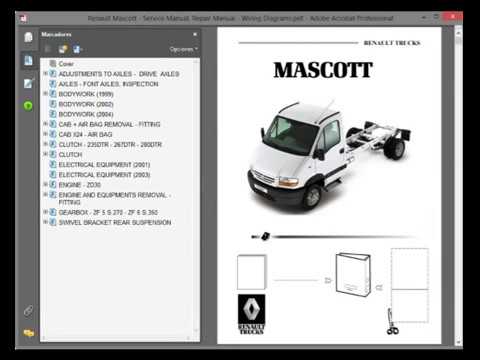Open the Opciones dropdown menu

coord(183,49)
